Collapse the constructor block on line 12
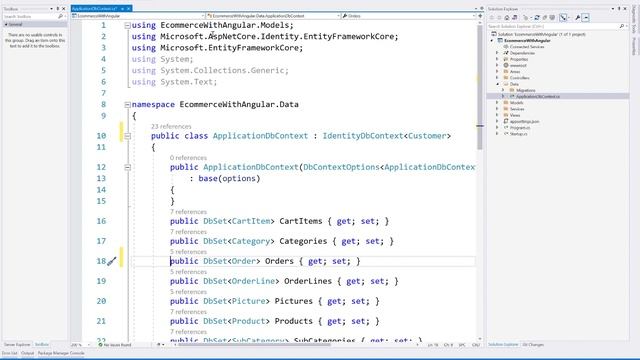 coord(127,167)
